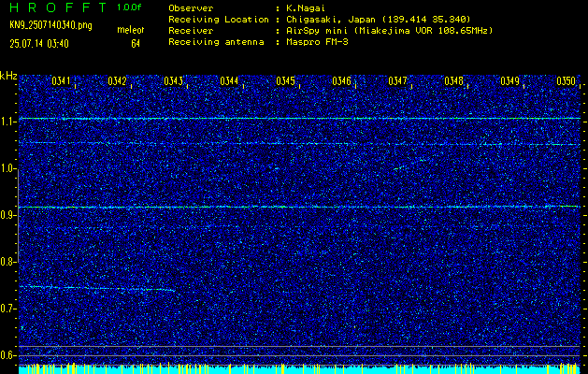This screenshot has width=588, height=374.
Task: Click the meteor count value 64
Action: point(136,44)
